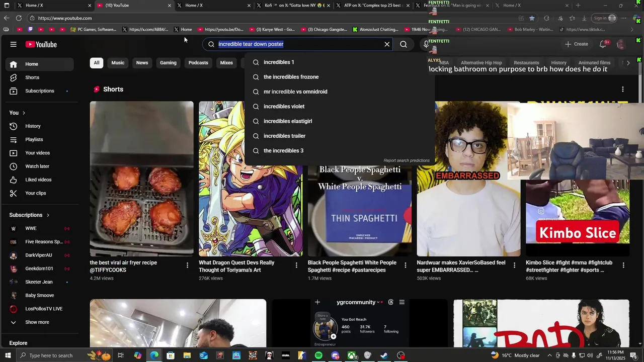
Task: Open Your clips in the sidebar
Action: tap(39, 193)
